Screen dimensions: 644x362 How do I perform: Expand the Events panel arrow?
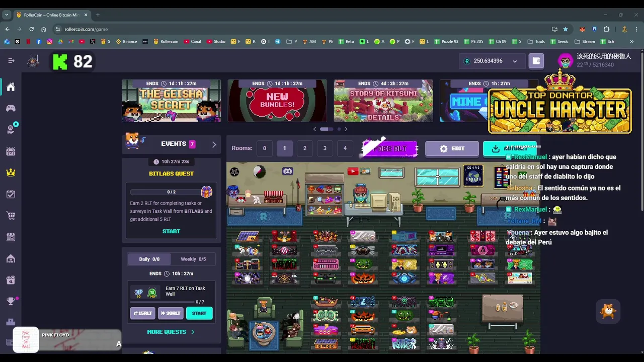click(x=214, y=144)
